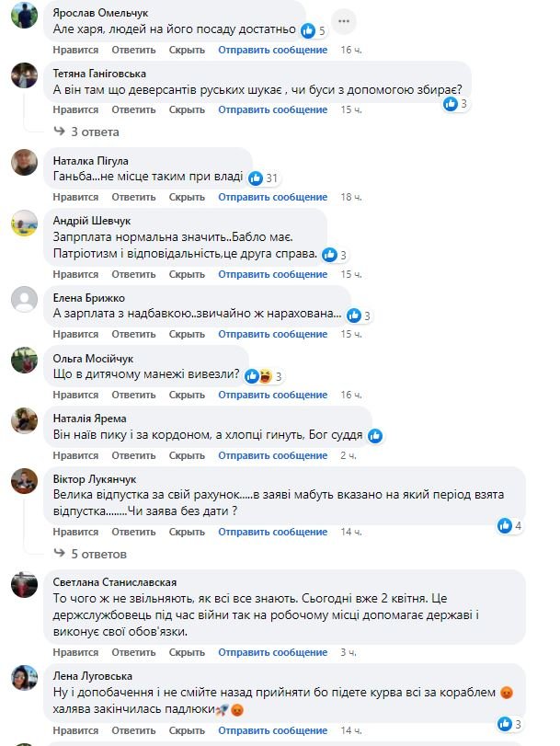Image resolution: width=560 pixels, height=746 pixels.
Task: Open Віктор Лукянчук's profile name link
Action: pyautogui.click(x=95, y=479)
